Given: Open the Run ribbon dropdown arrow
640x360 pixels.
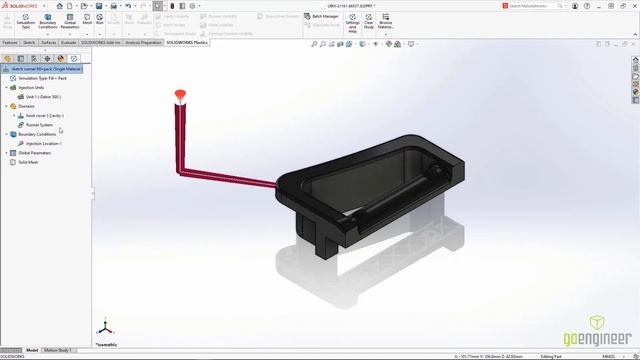Looking at the screenshot, I should [x=100, y=34].
